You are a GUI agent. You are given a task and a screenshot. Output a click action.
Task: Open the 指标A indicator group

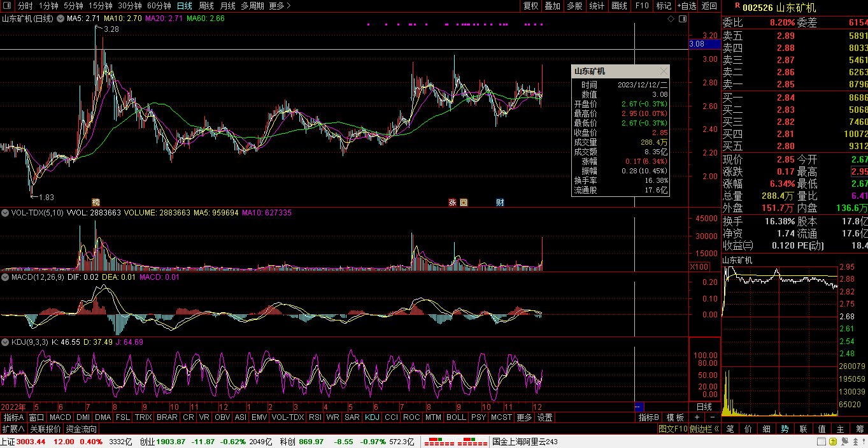tap(13, 417)
